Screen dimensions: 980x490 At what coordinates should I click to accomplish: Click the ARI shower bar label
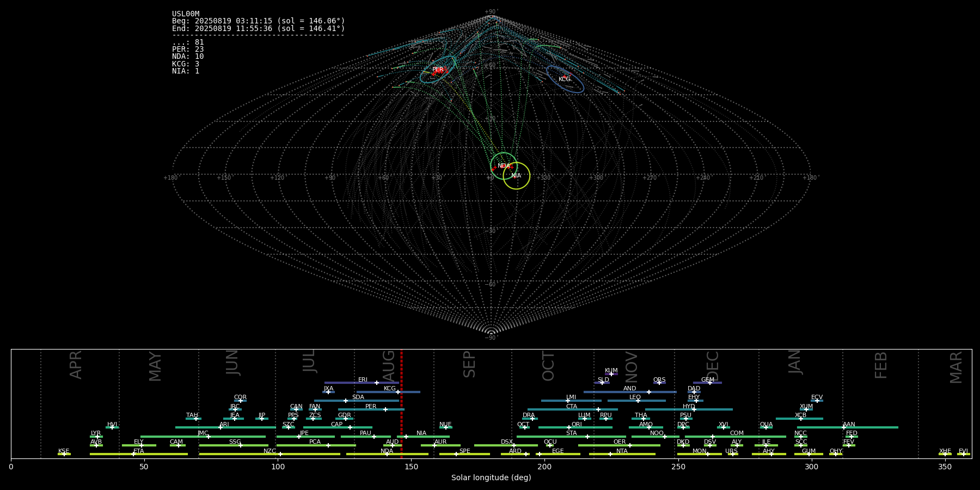click(x=224, y=425)
